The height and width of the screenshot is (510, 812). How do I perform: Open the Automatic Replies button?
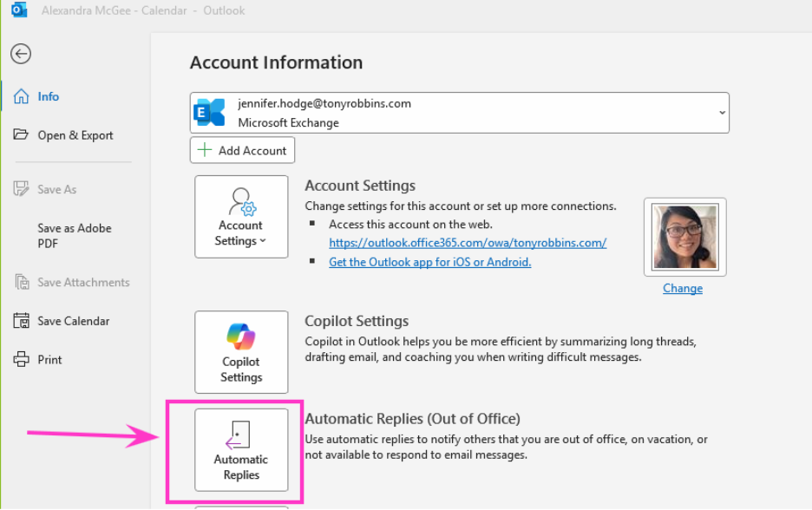pos(241,450)
